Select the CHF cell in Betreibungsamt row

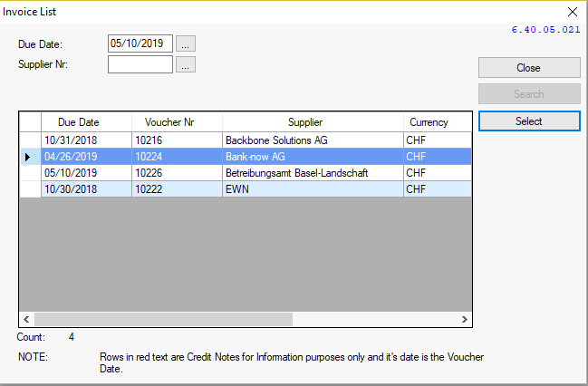(438, 173)
